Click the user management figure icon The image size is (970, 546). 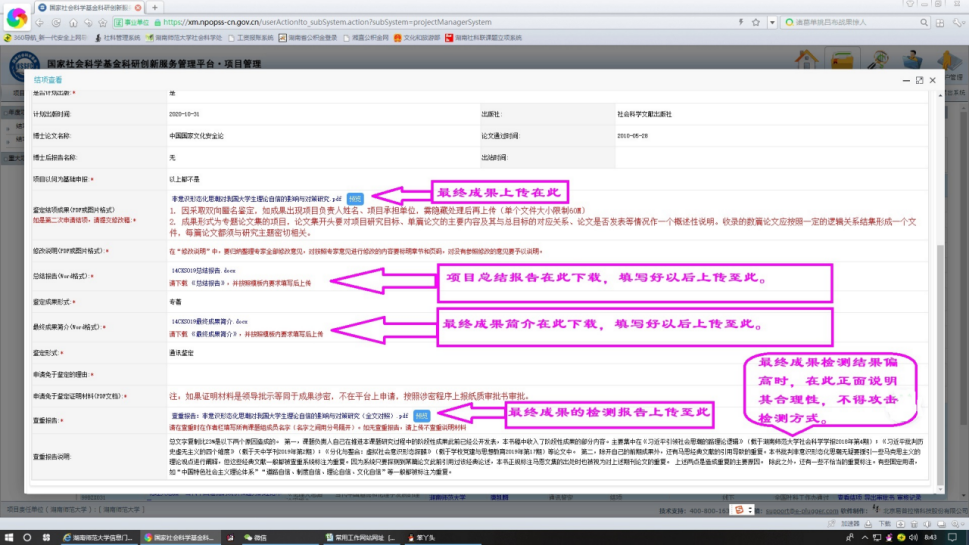tap(949, 61)
